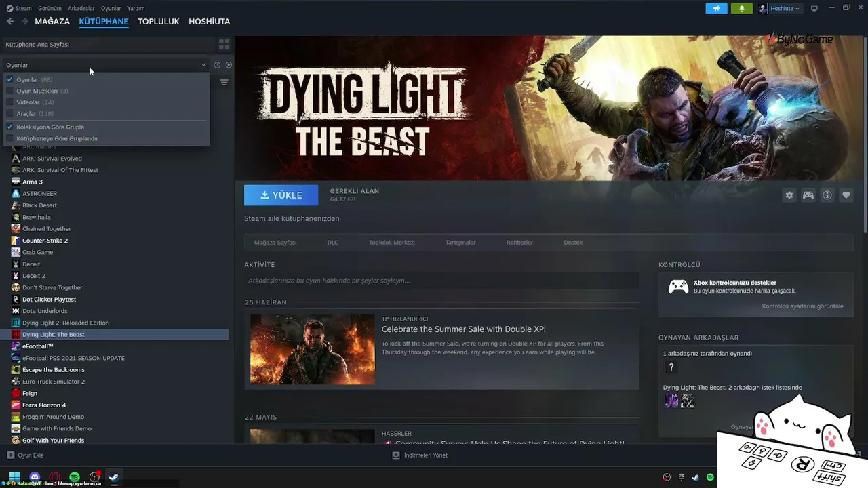
Task: Click the Forza Horizon 4 icon
Action: [16, 405]
